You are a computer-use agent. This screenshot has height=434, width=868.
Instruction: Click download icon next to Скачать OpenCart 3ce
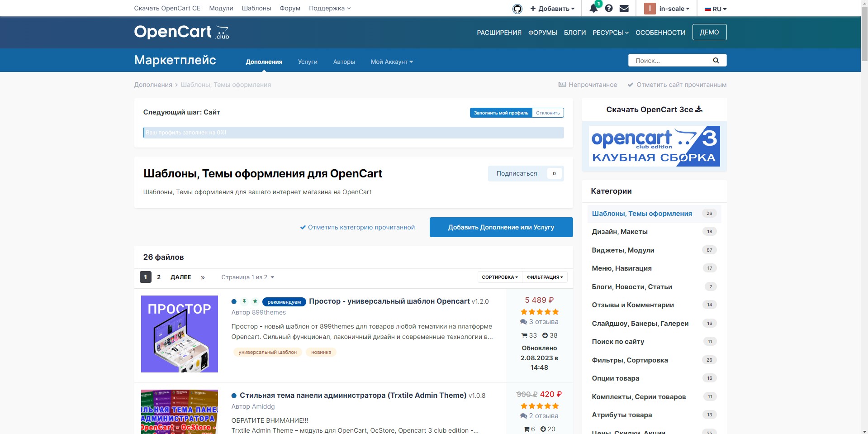coord(699,109)
